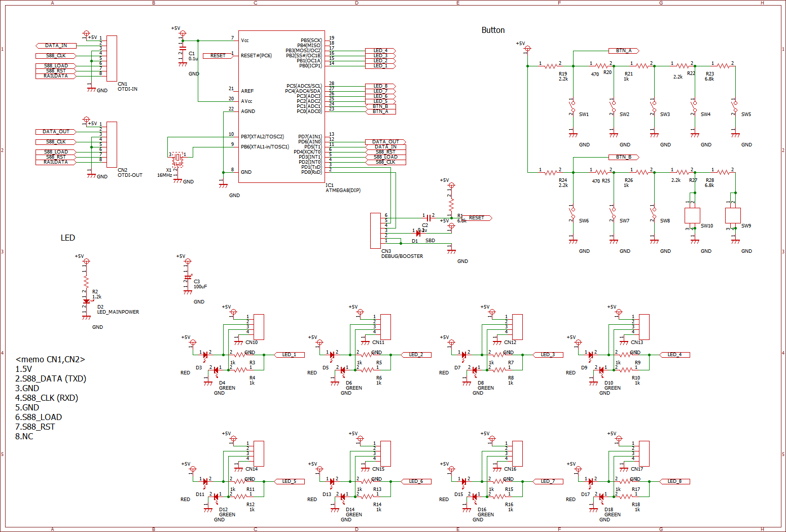Select the BTN_A net flag above SW1 row
The image size is (786, 532).
624,51
